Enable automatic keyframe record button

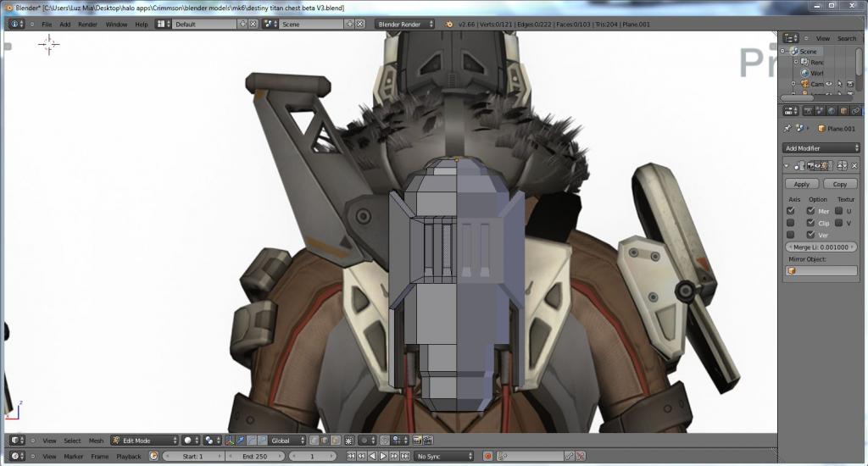tap(487, 456)
